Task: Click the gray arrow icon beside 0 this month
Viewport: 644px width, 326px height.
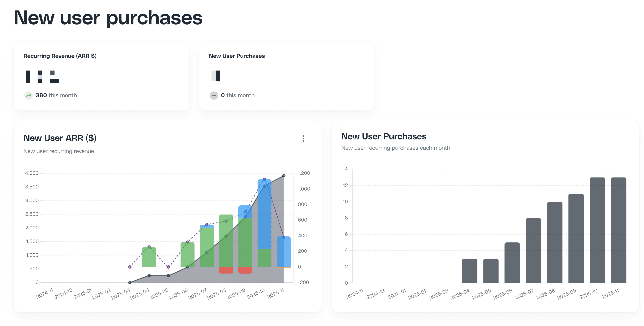Action: click(x=214, y=95)
